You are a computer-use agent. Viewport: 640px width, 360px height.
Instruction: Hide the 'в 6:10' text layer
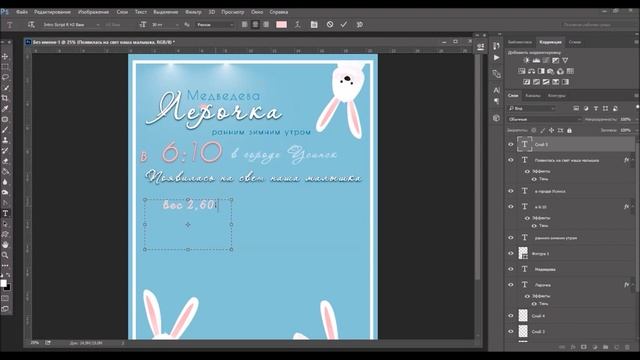[x=511, y=207]
